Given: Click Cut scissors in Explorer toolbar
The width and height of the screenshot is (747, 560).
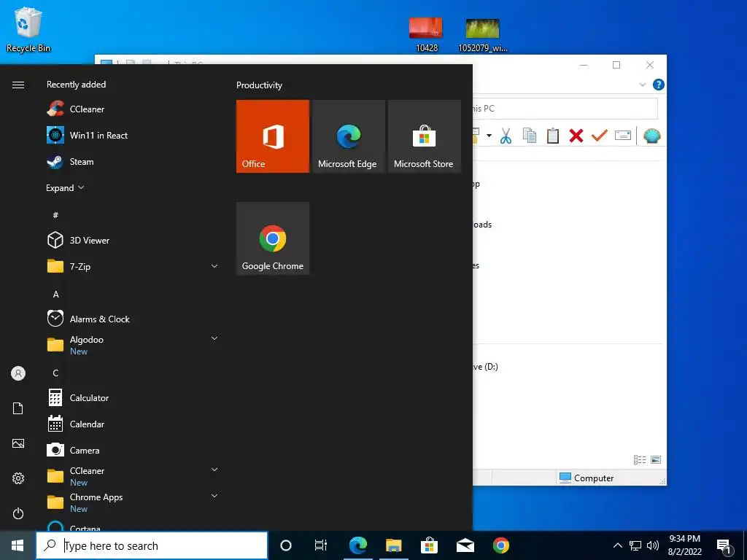Looking at the screenshot, I should 506,136.
